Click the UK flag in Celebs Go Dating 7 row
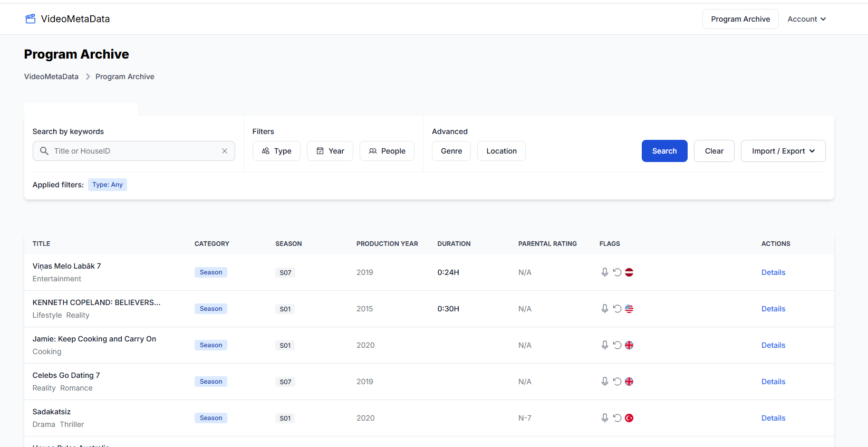The image size is (868, 447). pos(629,382)
